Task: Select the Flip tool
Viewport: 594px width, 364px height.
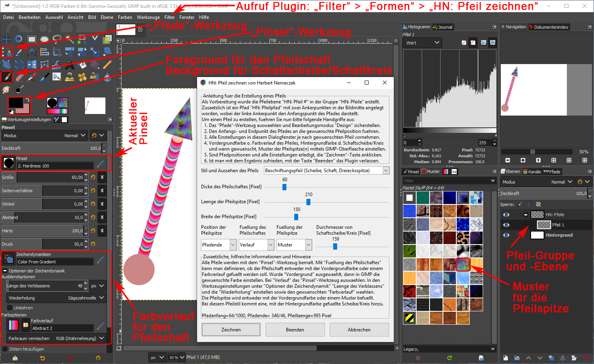Action: (32, 64)
